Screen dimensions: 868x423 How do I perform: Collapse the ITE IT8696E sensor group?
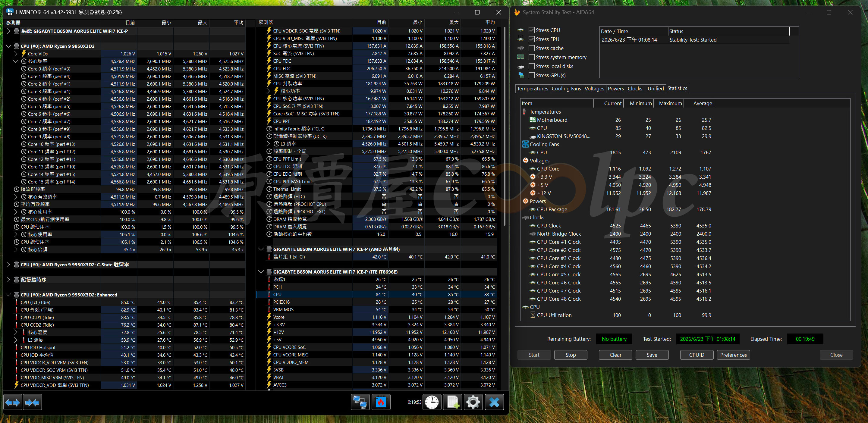coord(261,272)
